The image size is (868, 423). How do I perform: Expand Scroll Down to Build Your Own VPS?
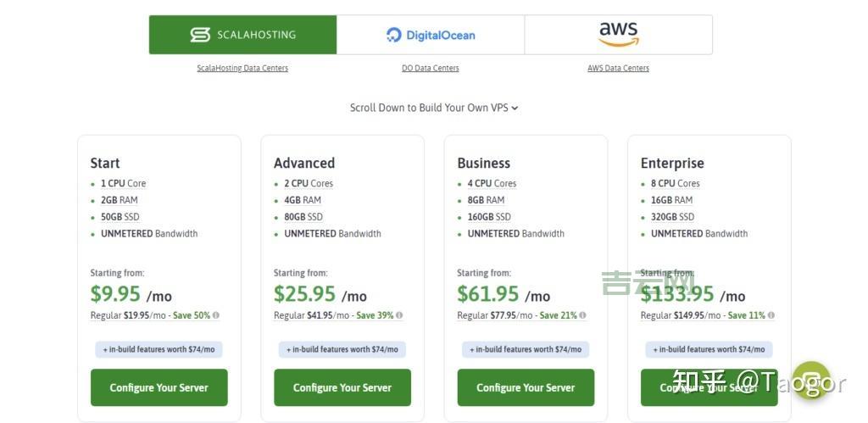(x=433, y=108)
